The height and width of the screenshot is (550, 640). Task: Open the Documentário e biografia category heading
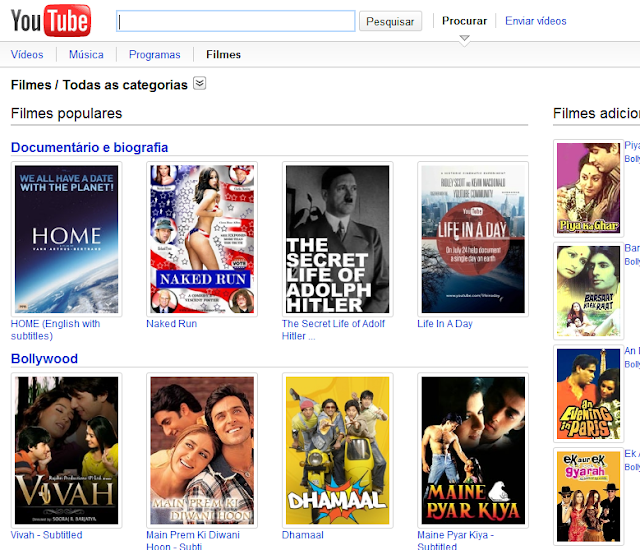pos(89,147)
